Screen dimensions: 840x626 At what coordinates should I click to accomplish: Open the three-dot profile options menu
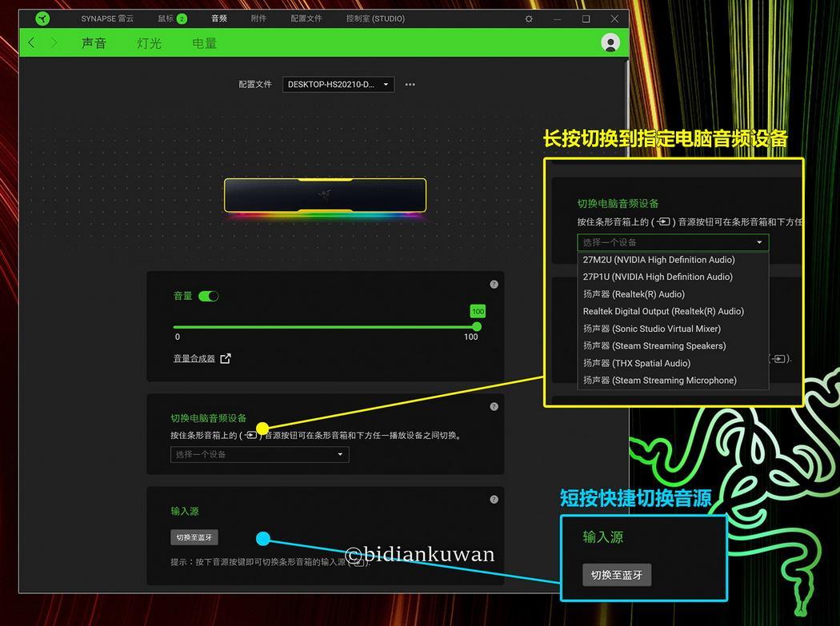pyautogui.click(x=410, y=85)
